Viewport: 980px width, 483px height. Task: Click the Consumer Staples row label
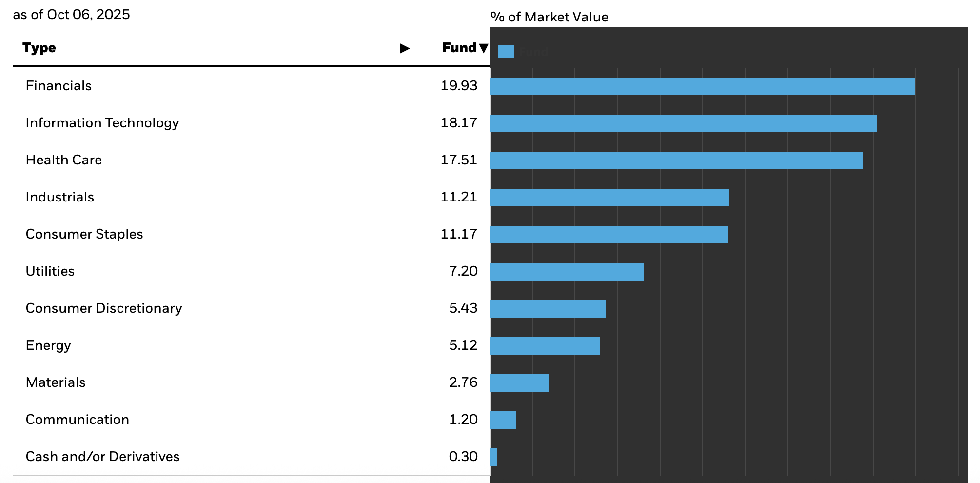click(x=84, y=234)
